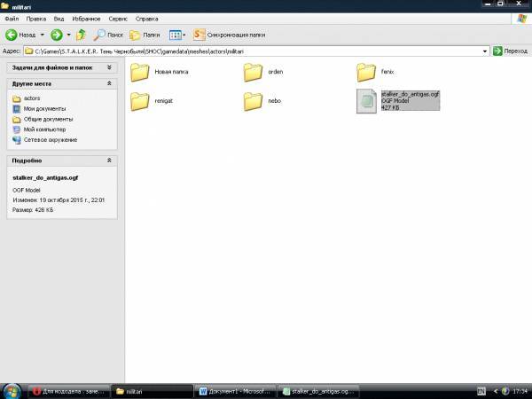Screen dimensions: 532x399
Task: Switch to Документ1 Microsoft Word taskbar item
Action: (x=233, y=391)
